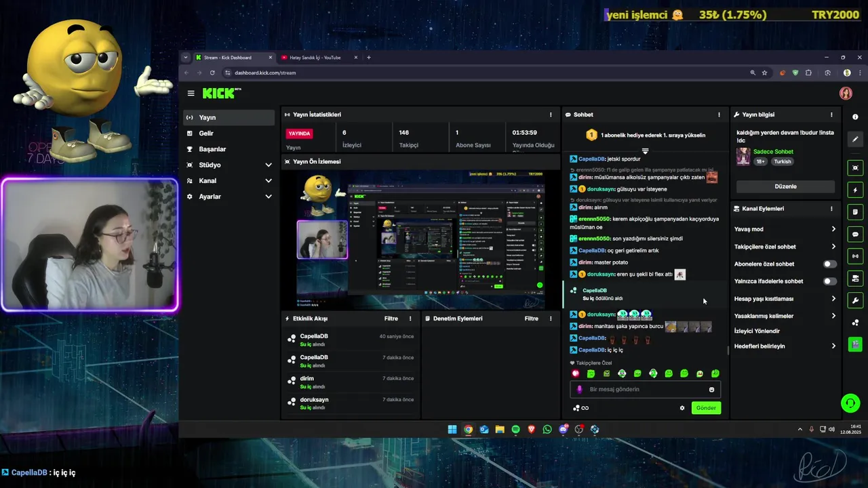
Task: Click the chat scrollbar
Action: point(728,350)
